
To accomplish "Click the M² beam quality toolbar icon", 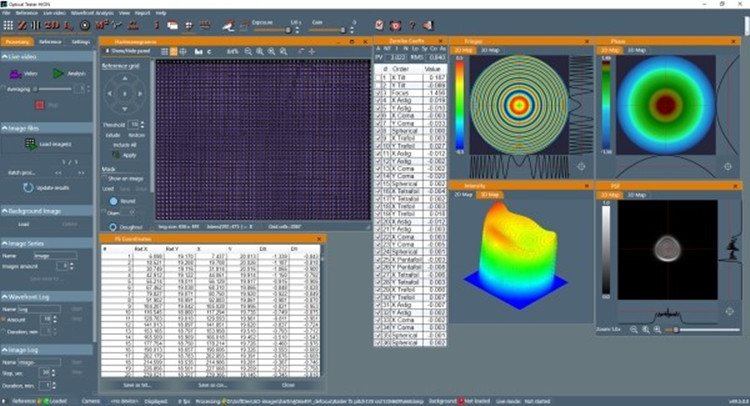I will [x=101, y=25].
